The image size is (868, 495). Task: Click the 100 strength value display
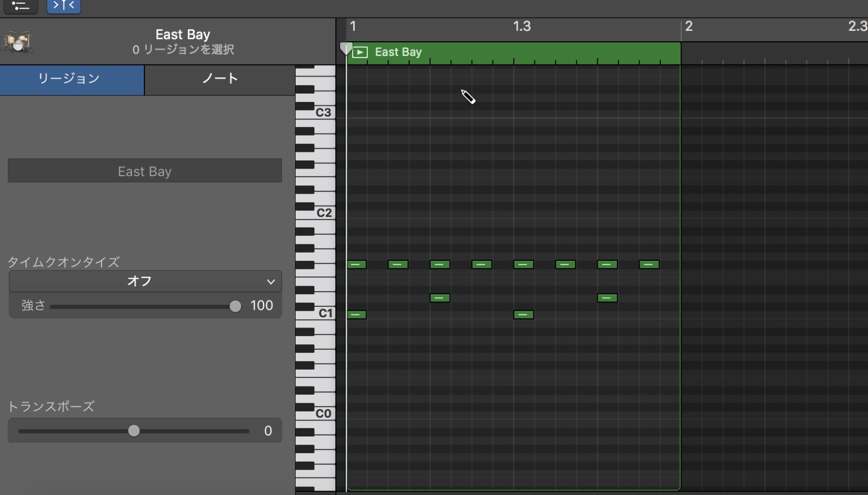pyautogui.click(x=261, y=306)
